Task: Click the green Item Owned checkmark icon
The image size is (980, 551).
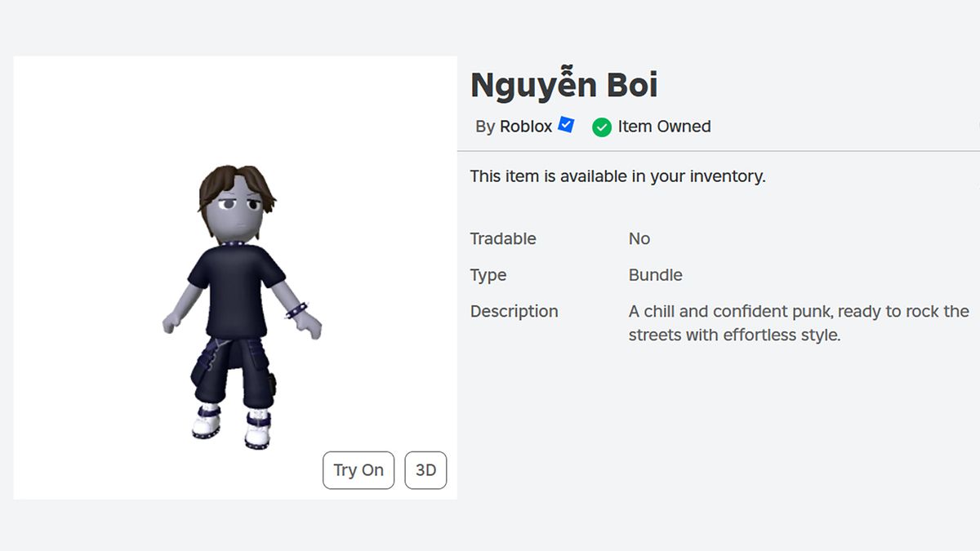Action: 602,127
